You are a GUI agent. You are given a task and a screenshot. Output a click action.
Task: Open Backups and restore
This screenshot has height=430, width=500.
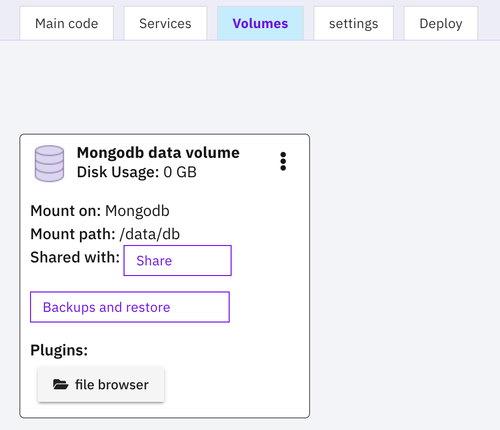pos(130,307)
